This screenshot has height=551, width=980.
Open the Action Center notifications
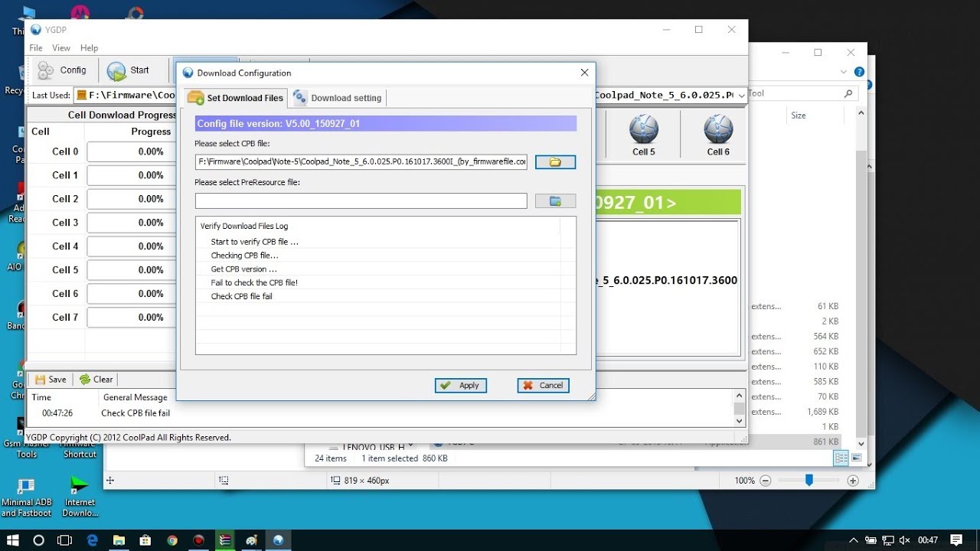(x=956, y=540)
